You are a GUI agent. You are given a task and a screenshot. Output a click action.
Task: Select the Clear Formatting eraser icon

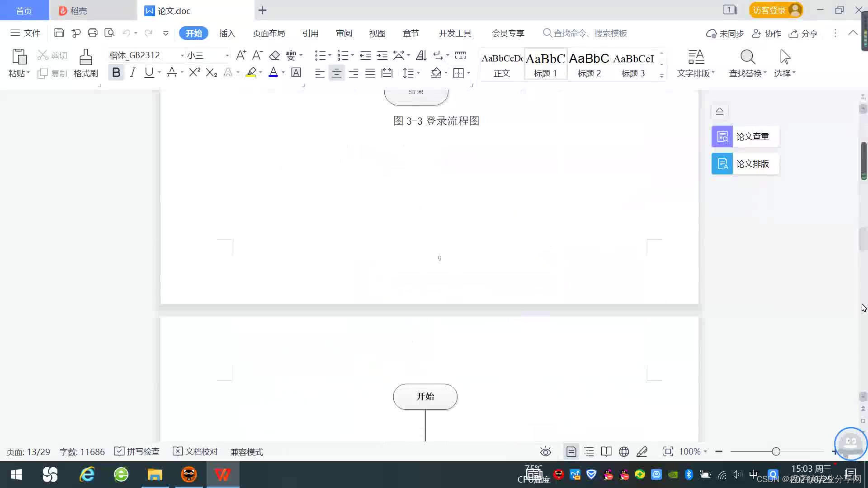(x=274, y=56)
